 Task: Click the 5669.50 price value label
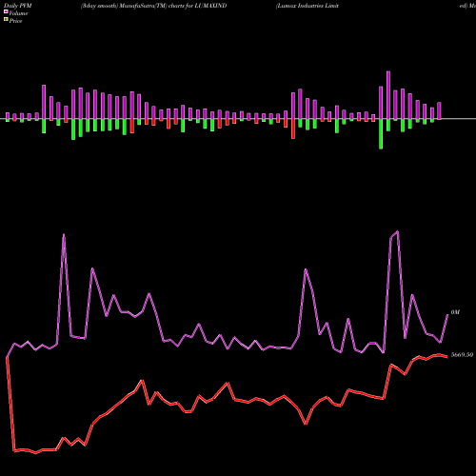coord(462,355)
